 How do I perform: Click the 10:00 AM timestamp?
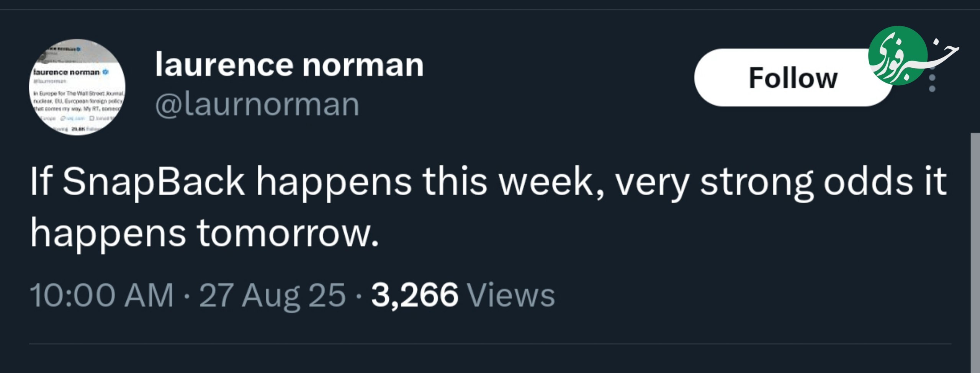(102, 295)
